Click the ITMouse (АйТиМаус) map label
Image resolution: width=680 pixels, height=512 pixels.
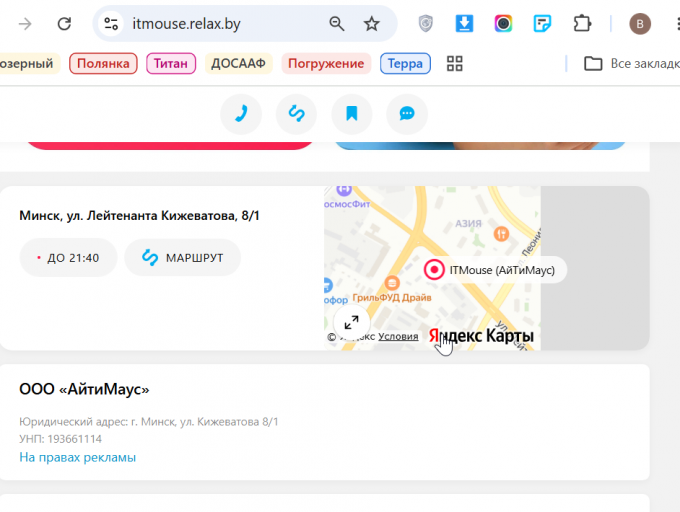(502, 270)
